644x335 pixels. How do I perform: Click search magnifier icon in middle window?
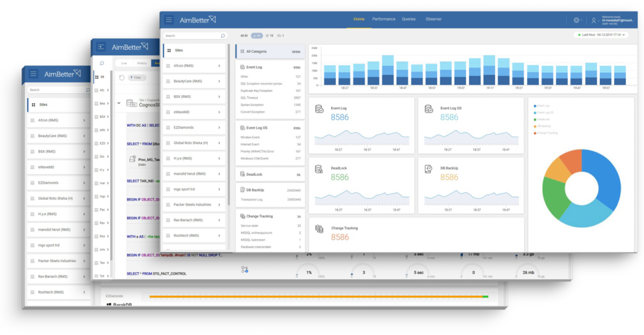pos(102,63)
